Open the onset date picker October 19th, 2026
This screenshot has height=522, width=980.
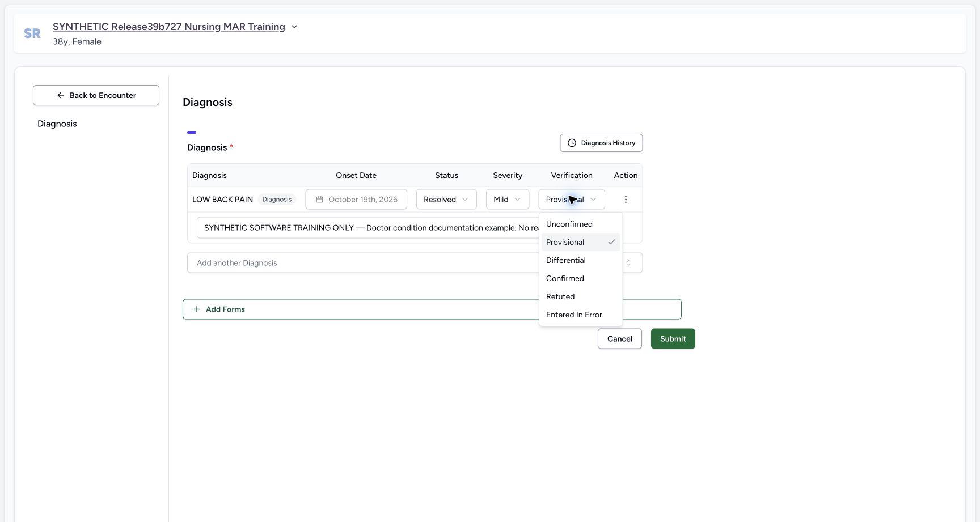[356, 199]
